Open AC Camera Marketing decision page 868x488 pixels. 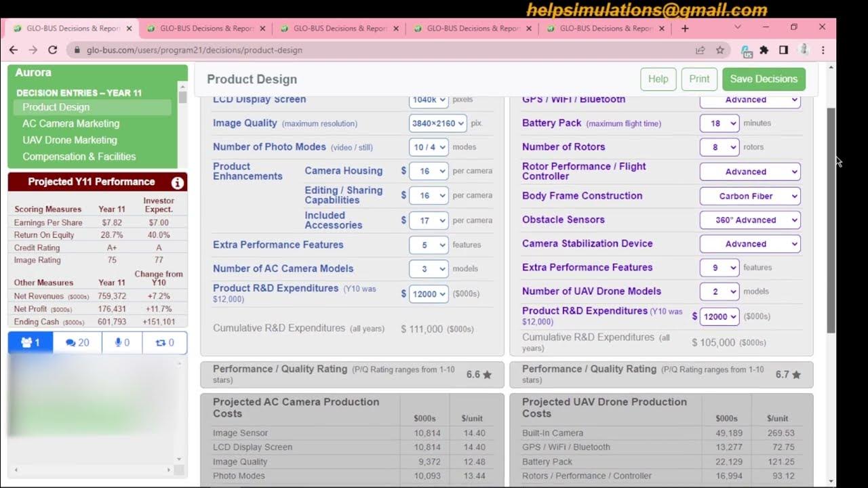(x=71, y=123)
